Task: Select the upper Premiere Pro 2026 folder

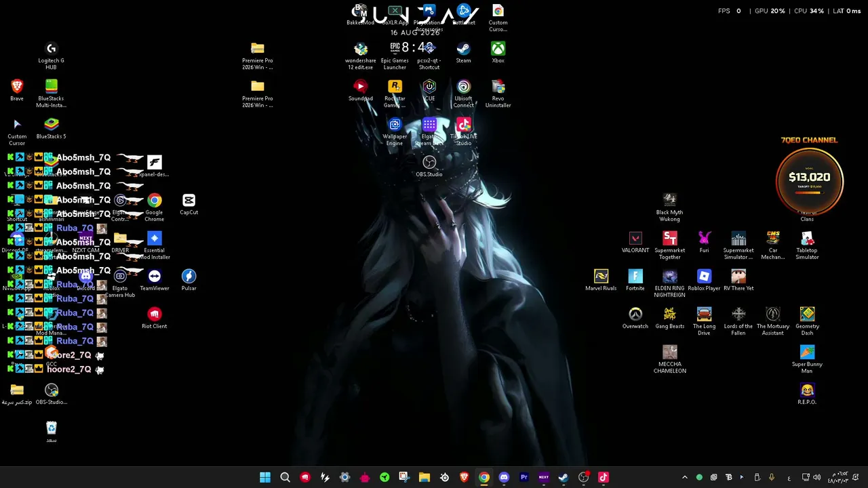Action: click(x=258, y=56)
